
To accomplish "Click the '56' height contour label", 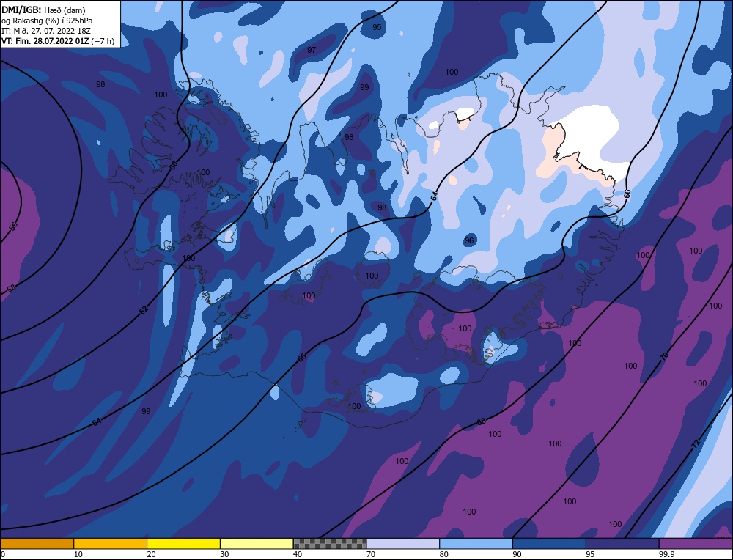I will (13, 226).
